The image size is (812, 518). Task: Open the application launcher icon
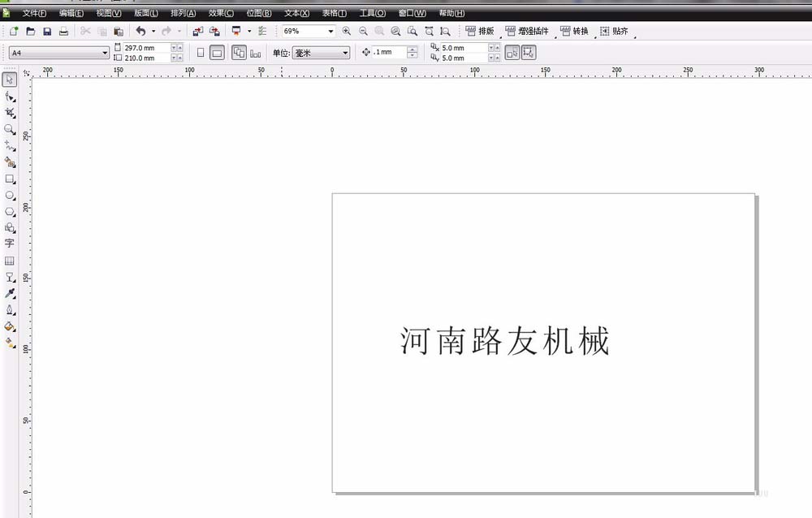tap(236, 31)
